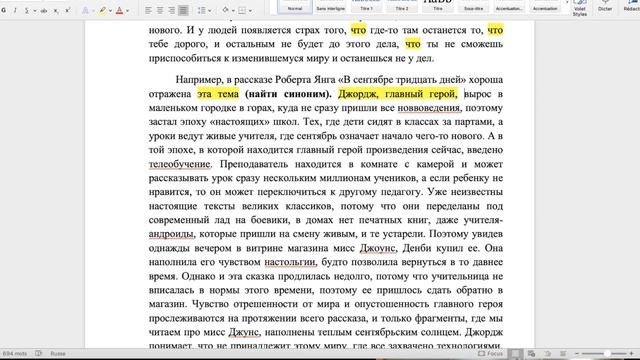640x360 pixels.
Task: Click underlined word «настольгии»
Action: pos(290,262)
